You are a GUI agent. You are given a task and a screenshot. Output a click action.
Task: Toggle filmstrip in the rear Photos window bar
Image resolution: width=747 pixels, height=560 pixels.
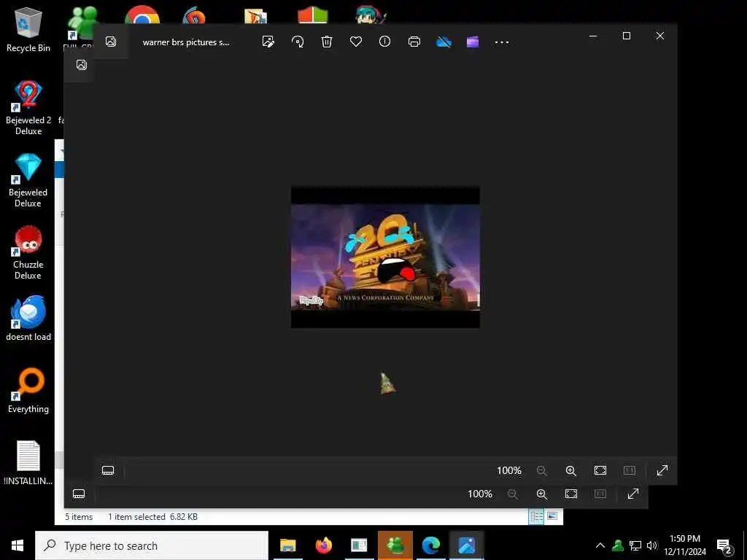[x=79, y=494]
